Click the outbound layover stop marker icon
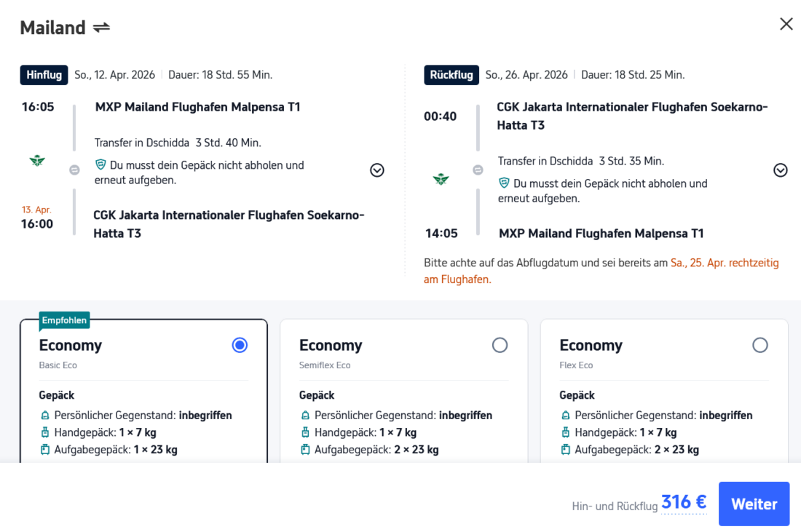801x532 pixels. pyautogui.click(x=74, y=170)
